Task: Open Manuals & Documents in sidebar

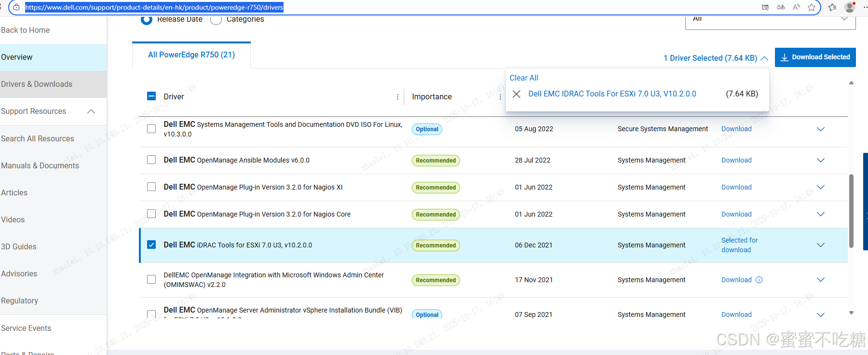Action: coord(40,165)
